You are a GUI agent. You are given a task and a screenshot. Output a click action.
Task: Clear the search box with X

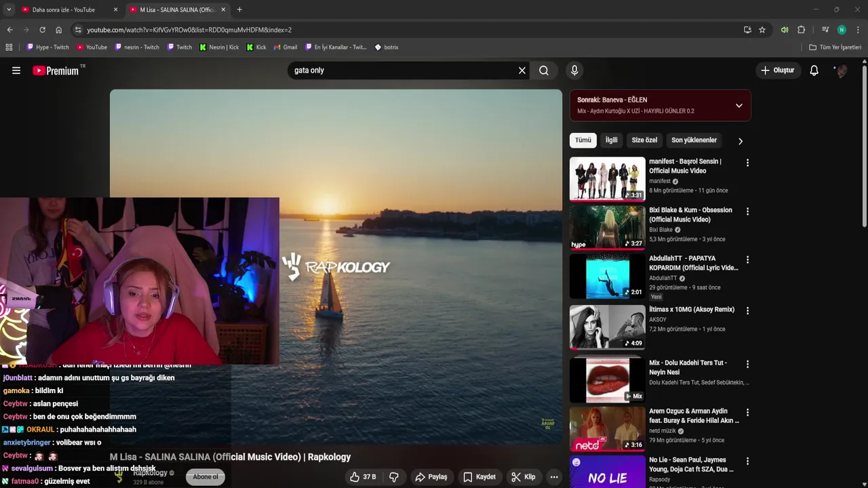pyautogui.click(x=522, y=70)
